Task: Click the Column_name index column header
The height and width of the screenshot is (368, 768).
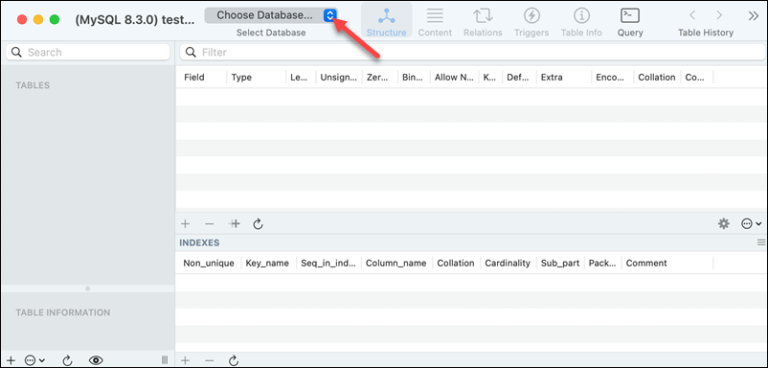Action: pyautogui.click(x=397, y=263)
